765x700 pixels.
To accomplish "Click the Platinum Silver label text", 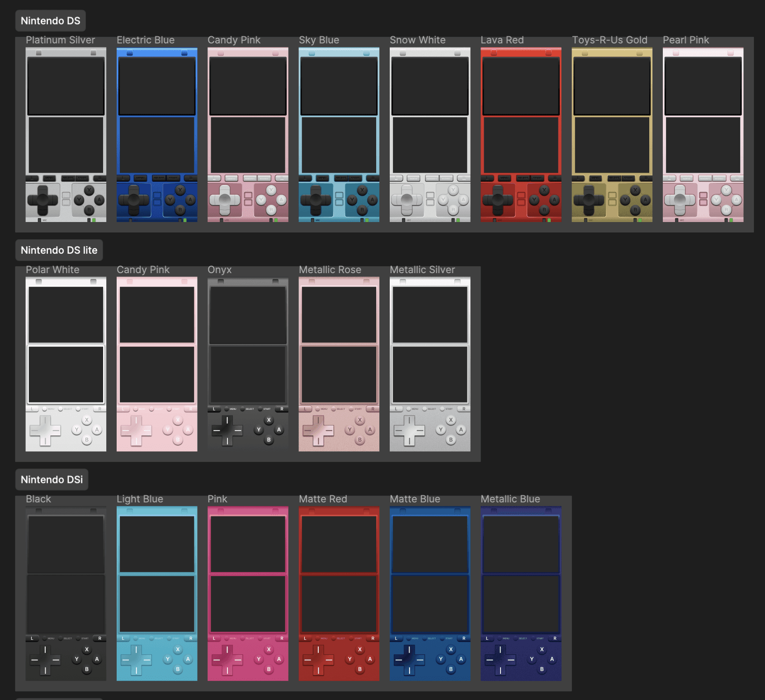I will coord(61,40).
